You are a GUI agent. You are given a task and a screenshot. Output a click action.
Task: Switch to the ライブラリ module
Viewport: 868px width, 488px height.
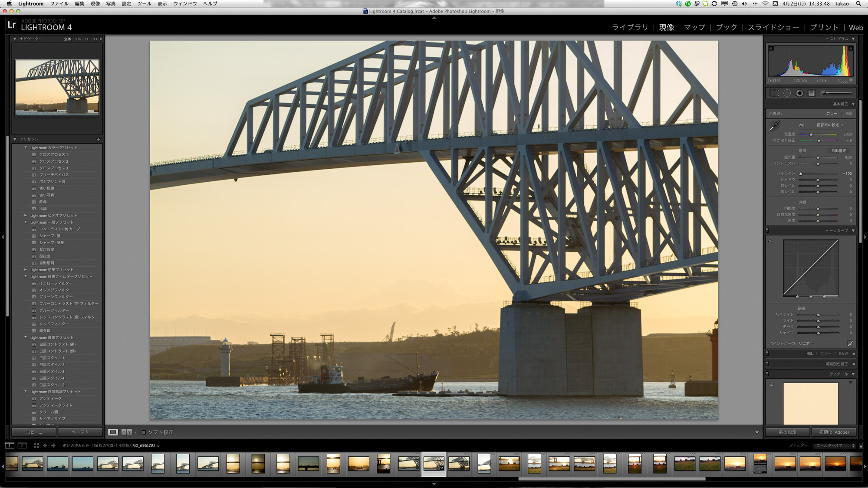point(630,27)
